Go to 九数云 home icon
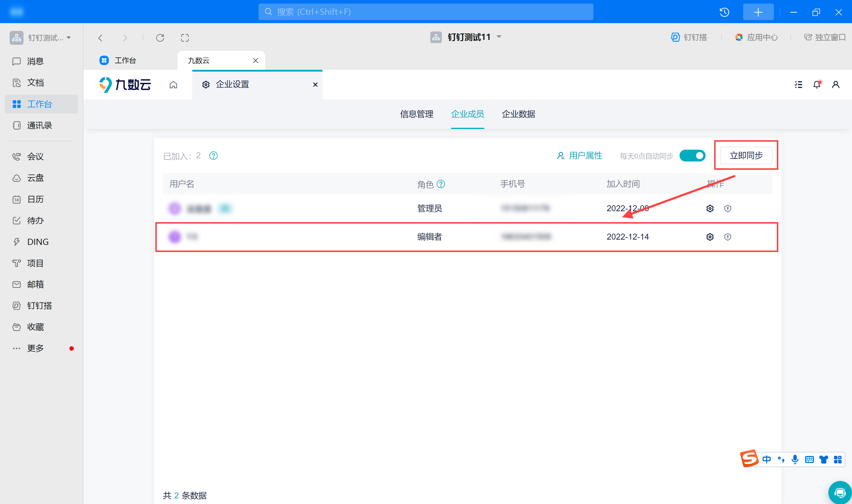The height and width of the screenshot is (504, 852). 173,85
